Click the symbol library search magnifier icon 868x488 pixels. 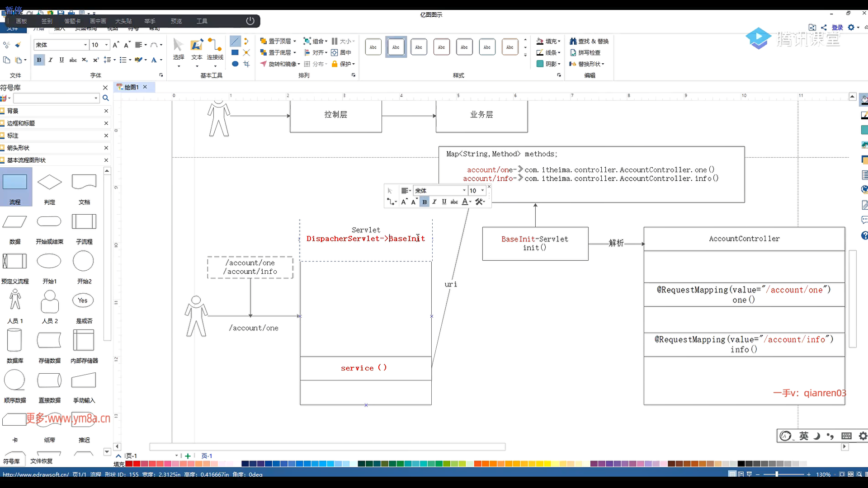pos(105,98)
